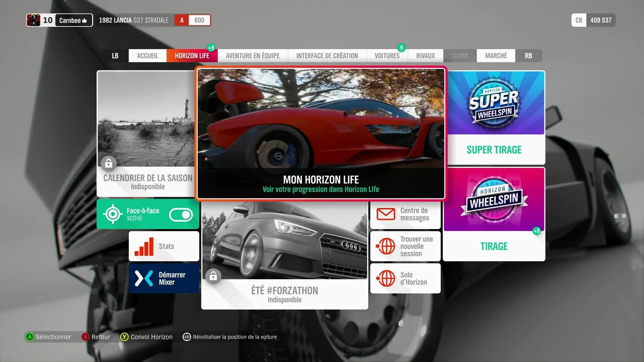Click the Super Wheelspin logo
This screenshot has height=362, width=644.
pyautogui.click(x=494, y=103)
